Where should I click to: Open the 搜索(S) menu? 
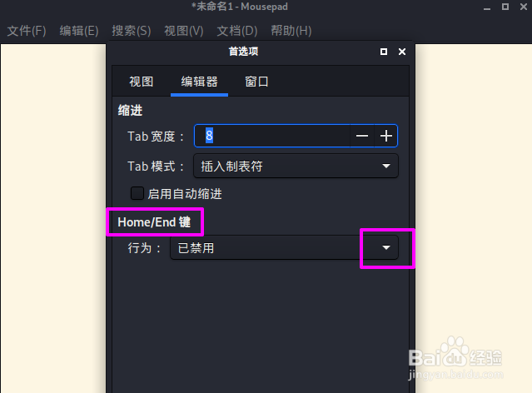coord(132,31)
